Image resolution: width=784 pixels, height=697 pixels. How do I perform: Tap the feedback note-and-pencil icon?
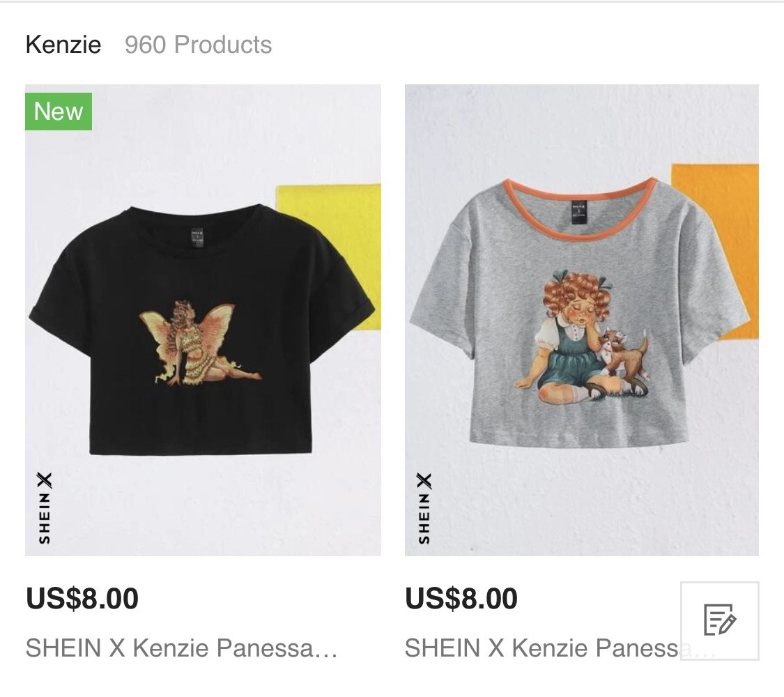pyautogui.click(x=719, y=620)
